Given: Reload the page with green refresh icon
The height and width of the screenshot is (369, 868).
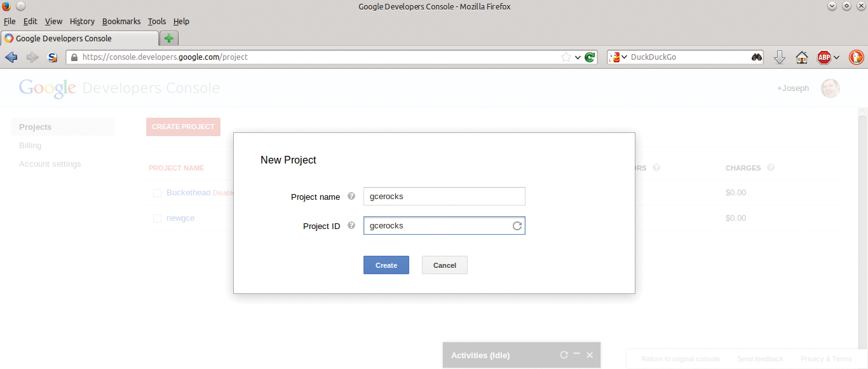Looking at the screenshot, I should point(590,57).
